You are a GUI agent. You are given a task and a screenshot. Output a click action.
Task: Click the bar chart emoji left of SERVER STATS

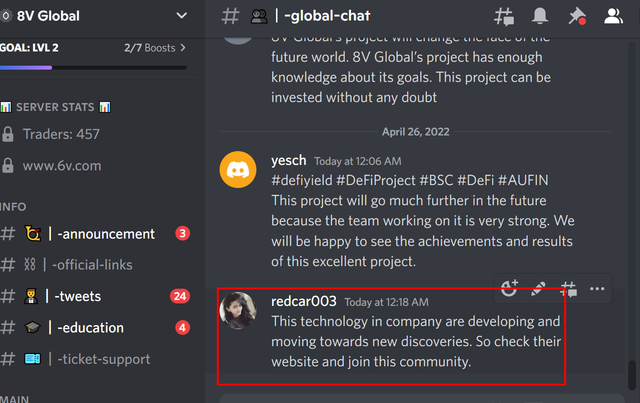(6, 107)
